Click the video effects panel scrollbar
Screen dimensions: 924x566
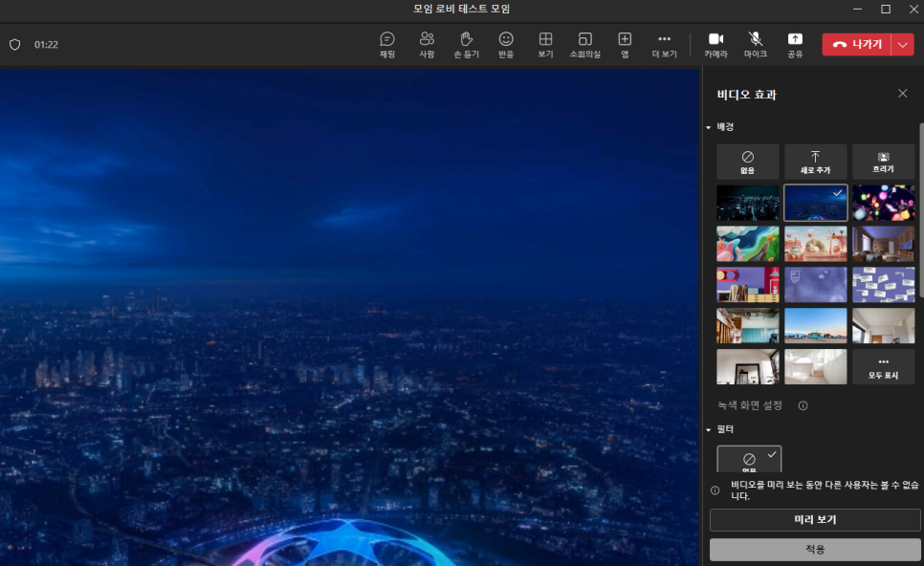click(921, 209)
